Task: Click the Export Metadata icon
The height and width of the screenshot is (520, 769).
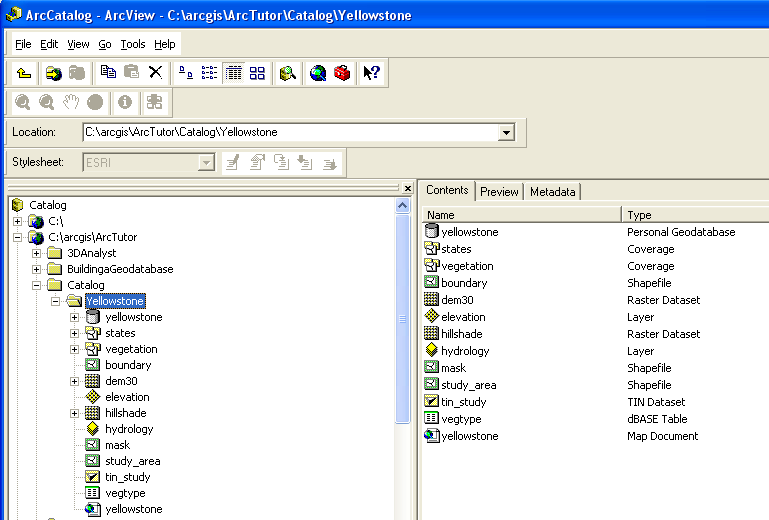Action: point(329,162)
